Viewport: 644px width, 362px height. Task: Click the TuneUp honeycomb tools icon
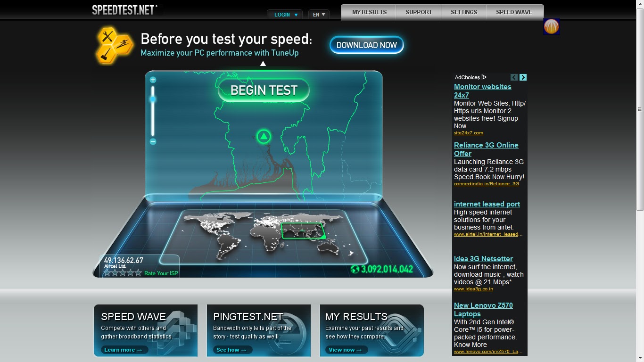click(114, 45)
